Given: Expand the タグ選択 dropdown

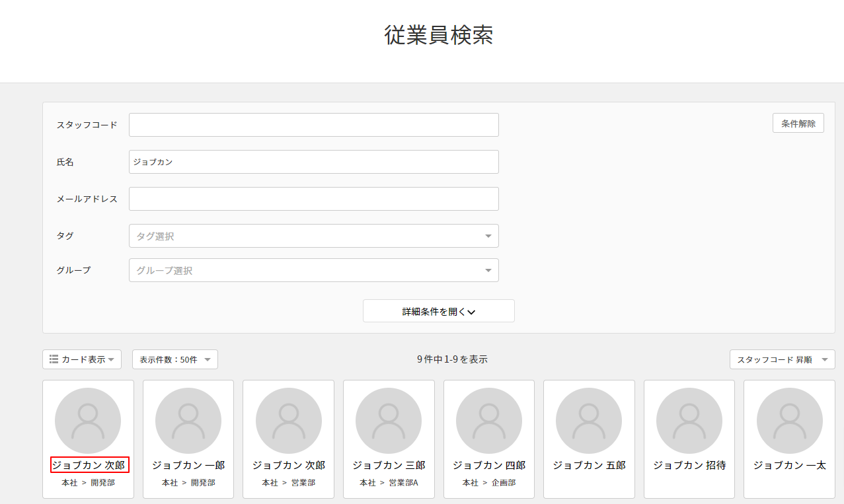Looking at the screenshot, I should [313, 236].
